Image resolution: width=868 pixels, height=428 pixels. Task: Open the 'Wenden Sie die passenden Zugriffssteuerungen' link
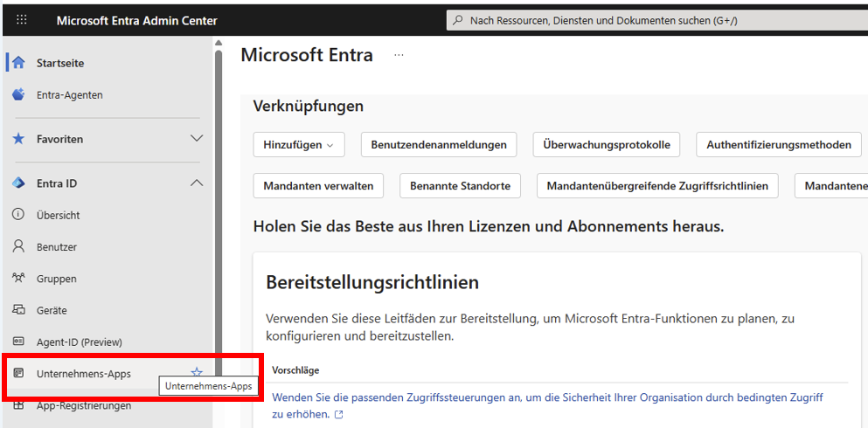(547, 405)
